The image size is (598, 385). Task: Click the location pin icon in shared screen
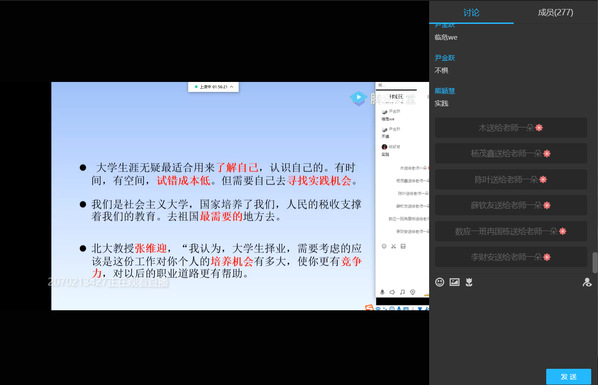click(412, 292)
